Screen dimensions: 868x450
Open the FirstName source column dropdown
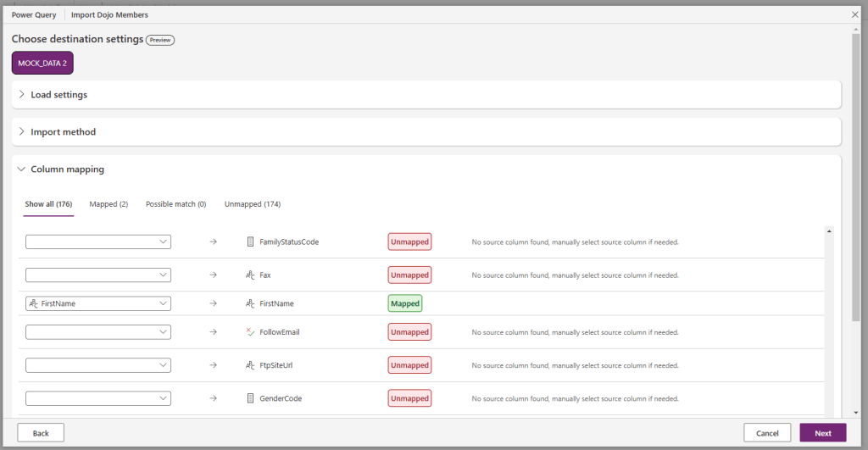point(98,303)
